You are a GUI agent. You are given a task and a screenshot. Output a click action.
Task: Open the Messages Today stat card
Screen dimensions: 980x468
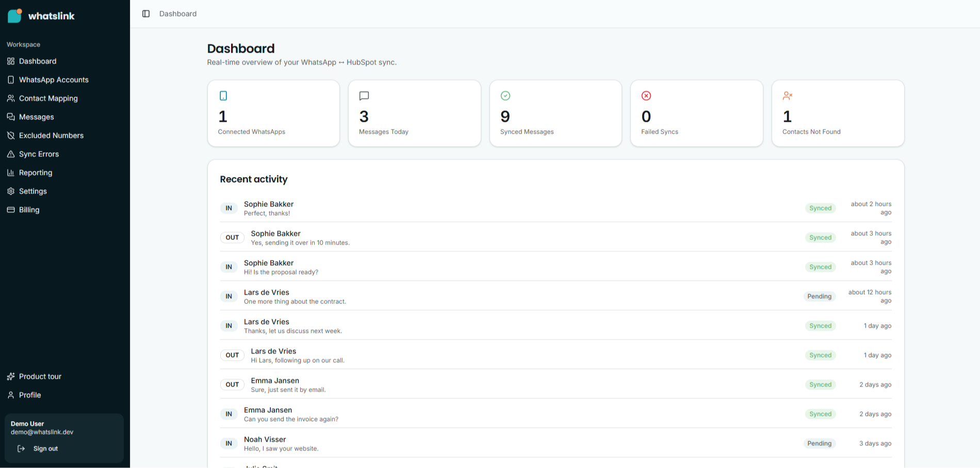pos(415,113)
